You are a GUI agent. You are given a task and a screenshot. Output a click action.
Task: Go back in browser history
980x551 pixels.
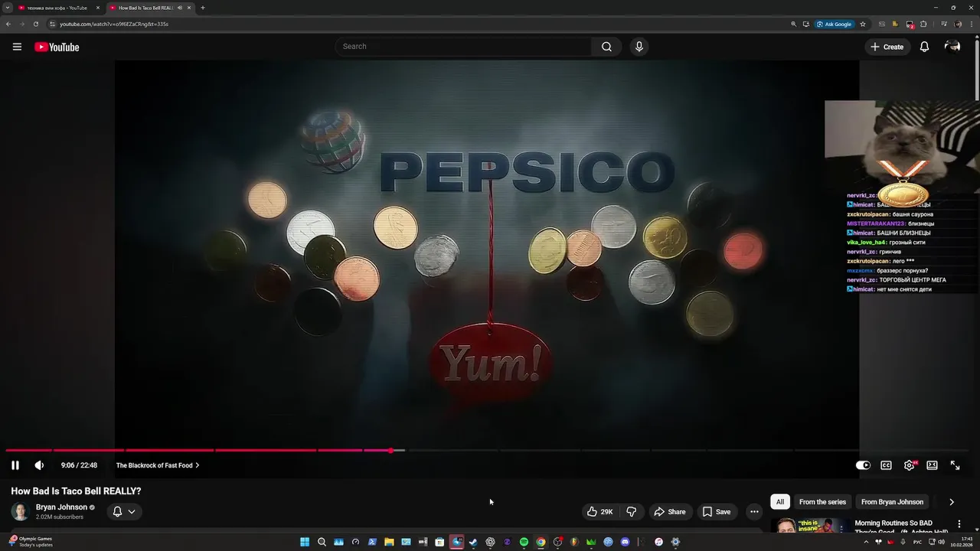pos(8,24)
